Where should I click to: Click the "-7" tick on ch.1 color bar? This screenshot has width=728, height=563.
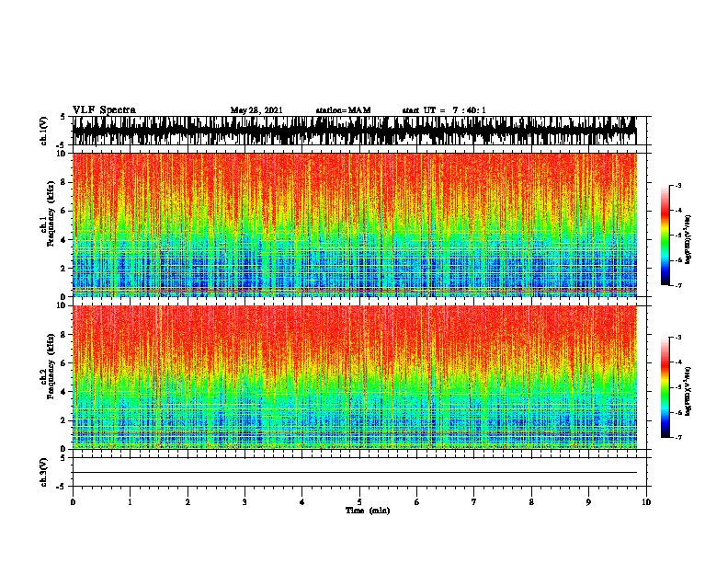(677, 286)
